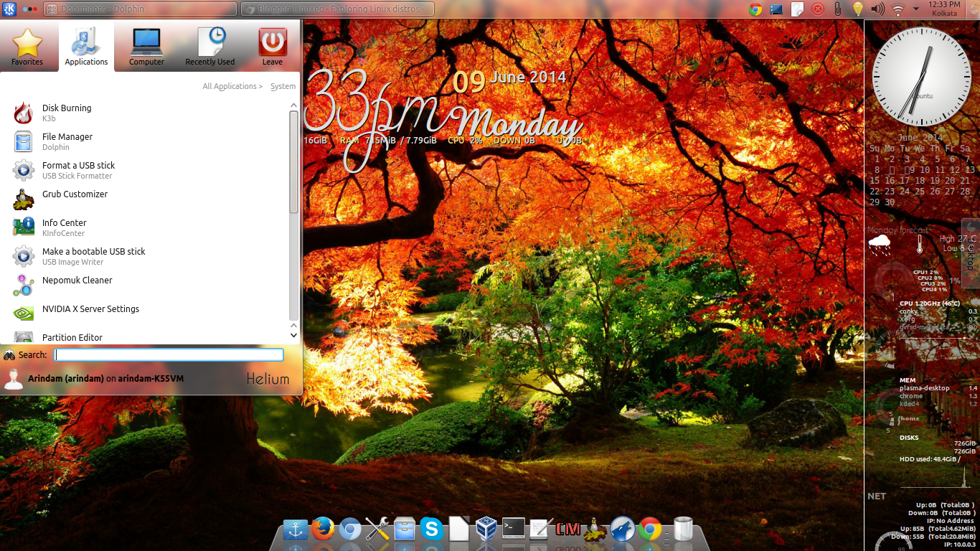Open file cabinet manager in dock

point(405,529)
